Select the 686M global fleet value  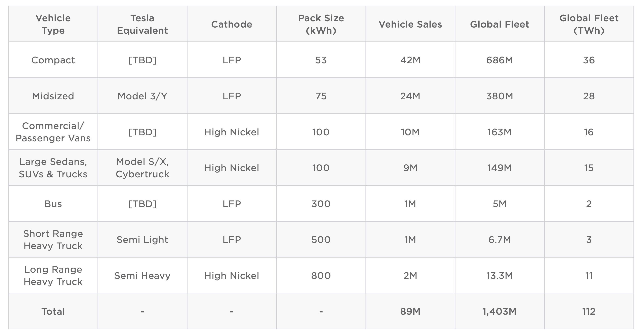499,60
